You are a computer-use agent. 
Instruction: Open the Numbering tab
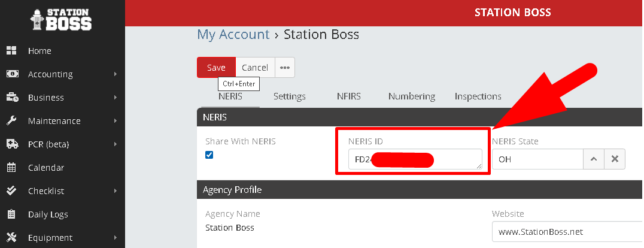pyautogui.click(x=411, y=96)
